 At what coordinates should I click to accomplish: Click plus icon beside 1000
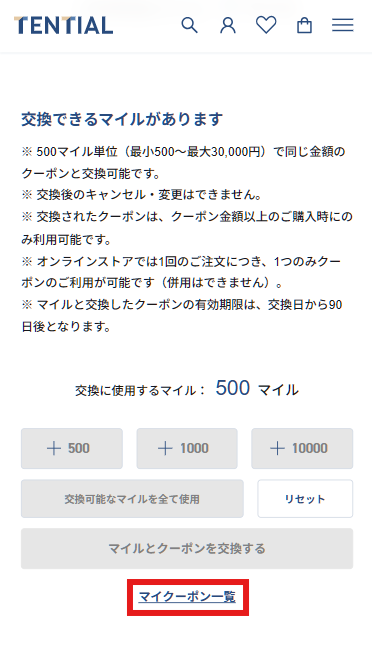[165, 449]
